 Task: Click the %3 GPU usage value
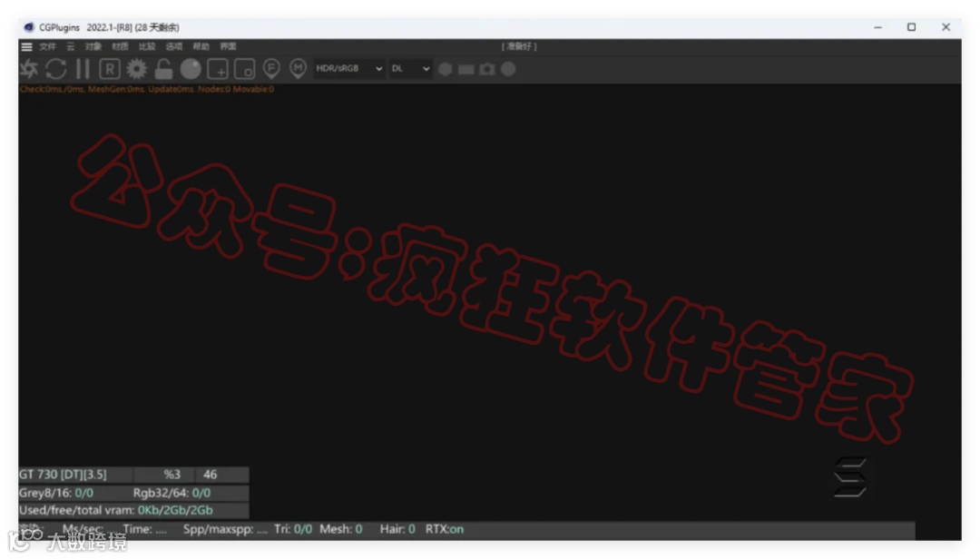point(171,475)
